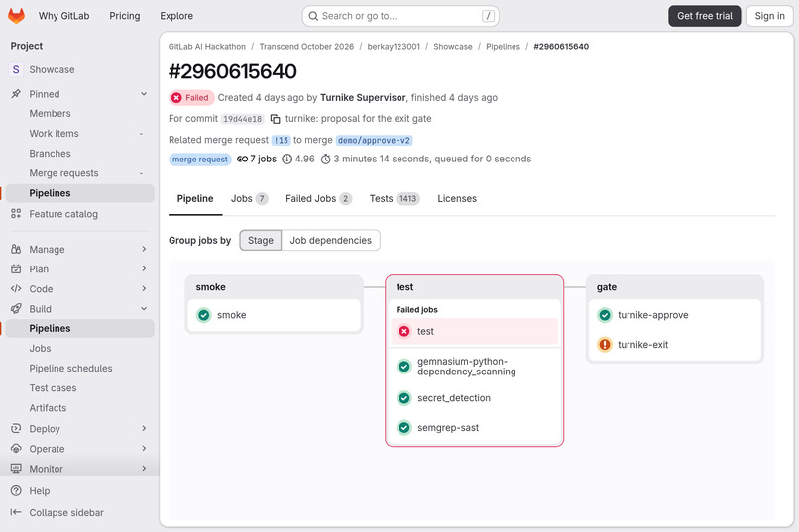Click the Code brackets icon

(16, 288)
